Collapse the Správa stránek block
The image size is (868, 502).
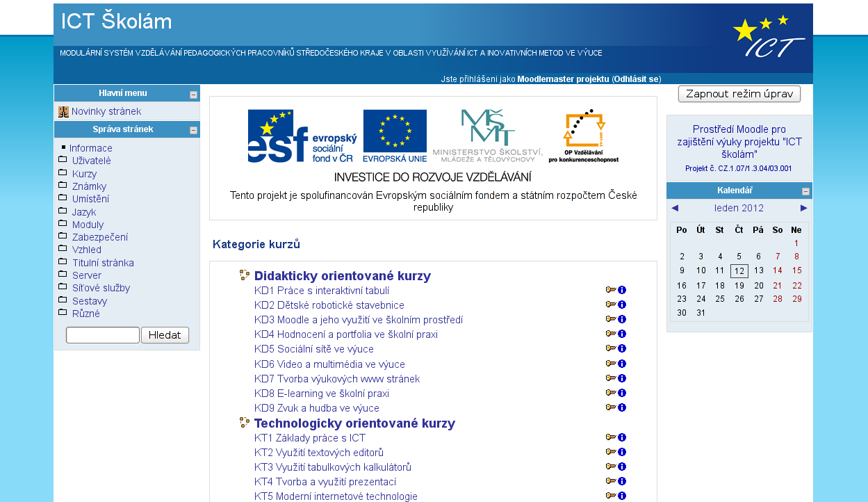[194, 130]
